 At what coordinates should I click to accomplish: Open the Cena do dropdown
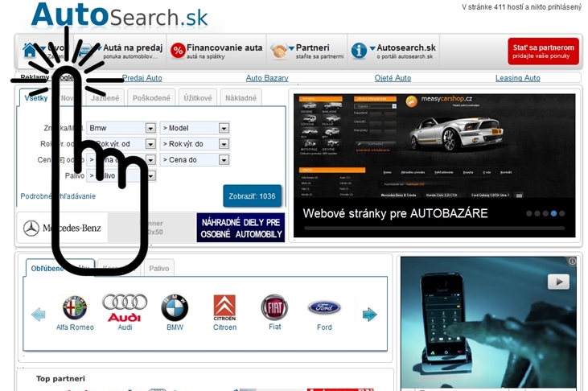tap(195, 160)
